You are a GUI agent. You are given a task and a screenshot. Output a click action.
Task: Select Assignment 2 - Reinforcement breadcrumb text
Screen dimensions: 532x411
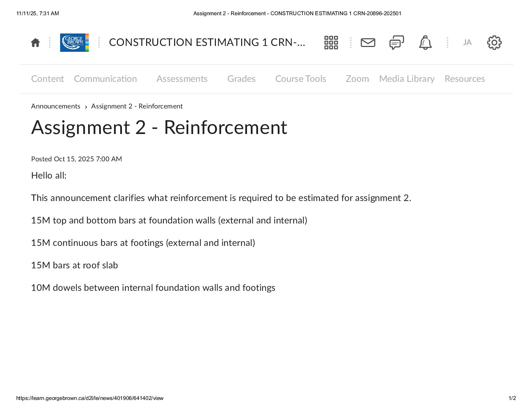(x=137, y=106)
